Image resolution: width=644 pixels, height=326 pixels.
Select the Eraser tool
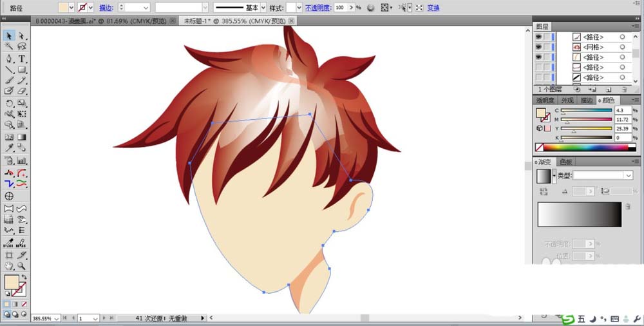(21, 91)
